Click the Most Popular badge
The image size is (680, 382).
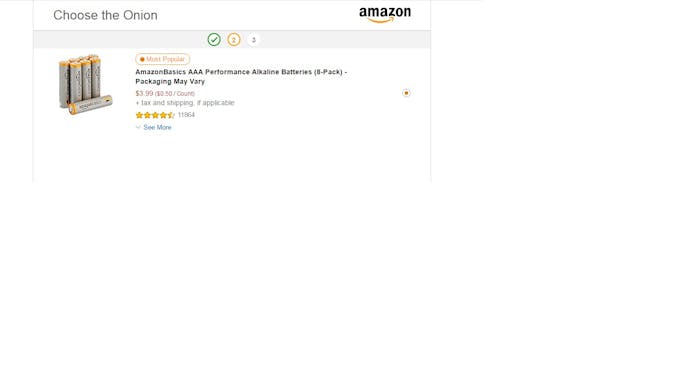tap(162, 59)
